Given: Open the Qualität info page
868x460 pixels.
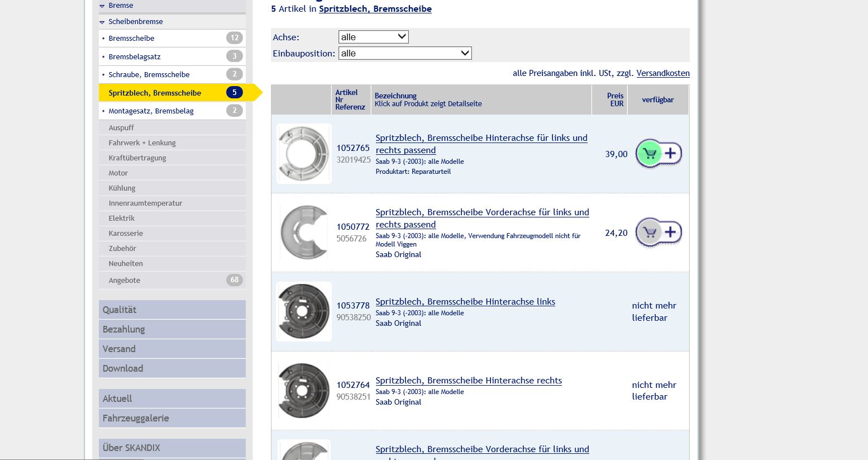Looking at the screenshot, I should tap(172, 310).
